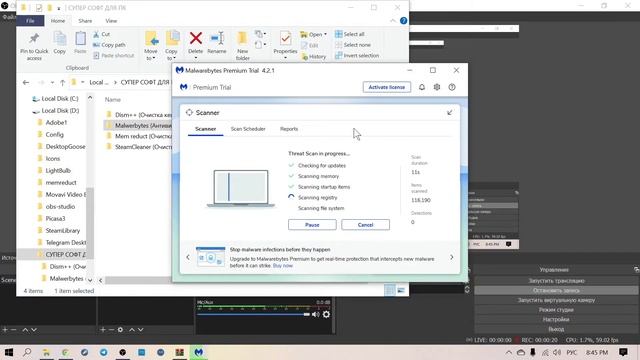
Task: Click Select all in ribbon
Action: coord(350,34)
